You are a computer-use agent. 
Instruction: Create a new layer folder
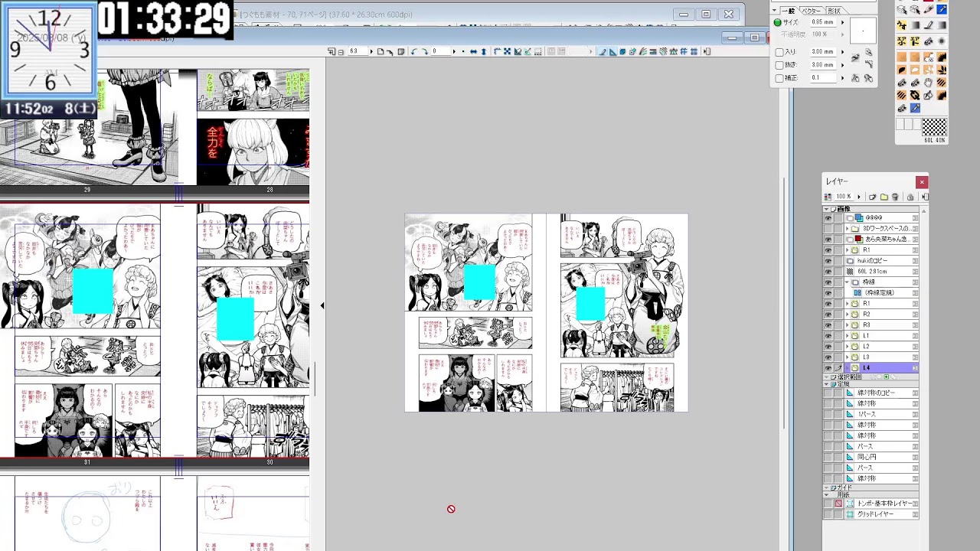884,197
